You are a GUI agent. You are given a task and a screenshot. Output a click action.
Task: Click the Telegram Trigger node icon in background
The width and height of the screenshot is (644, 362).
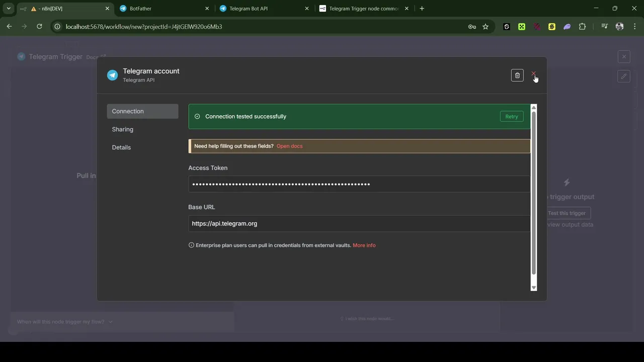point(21,57)
